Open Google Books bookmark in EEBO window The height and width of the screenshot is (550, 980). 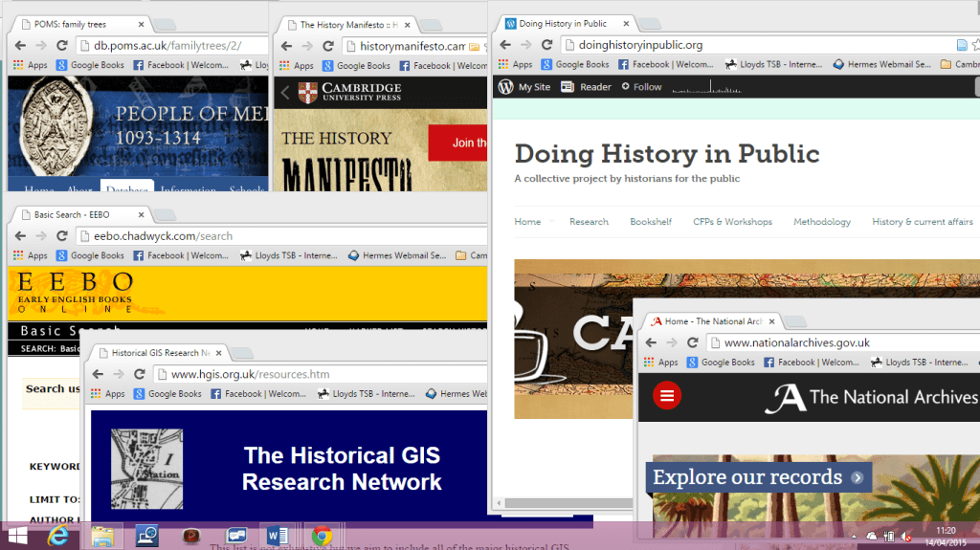90,255
